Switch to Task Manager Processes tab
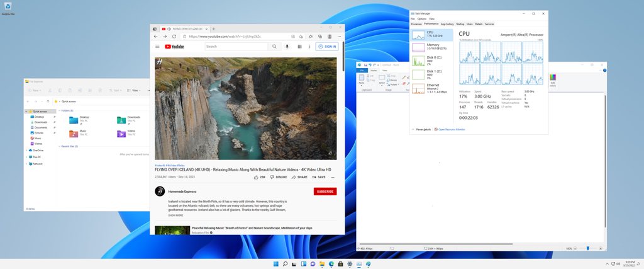 416,24
